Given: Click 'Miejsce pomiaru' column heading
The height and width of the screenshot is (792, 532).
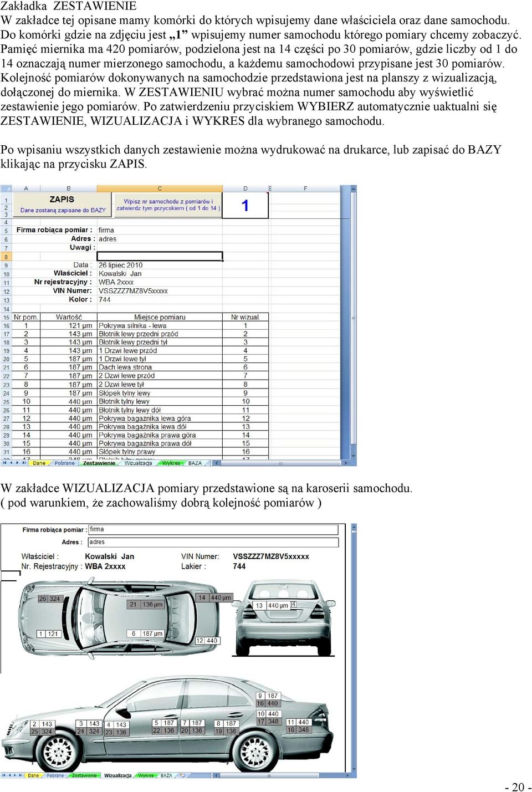Looking at the screenshot, I should (160, 317).
